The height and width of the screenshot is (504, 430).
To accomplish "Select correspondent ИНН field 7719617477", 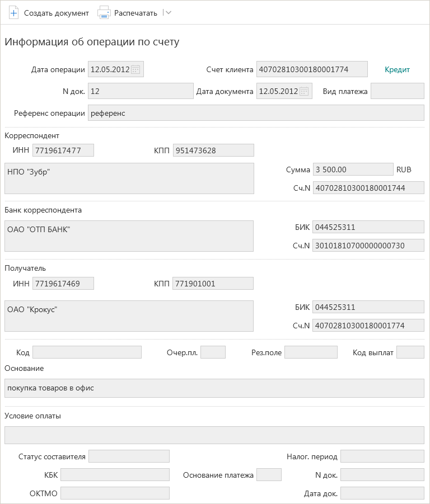I will point(63,150).
